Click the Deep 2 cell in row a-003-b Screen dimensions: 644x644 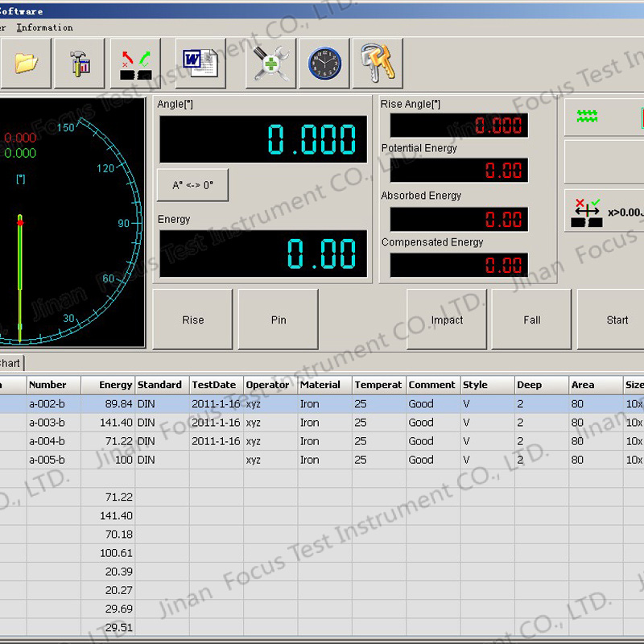click(x=542, y=423)
